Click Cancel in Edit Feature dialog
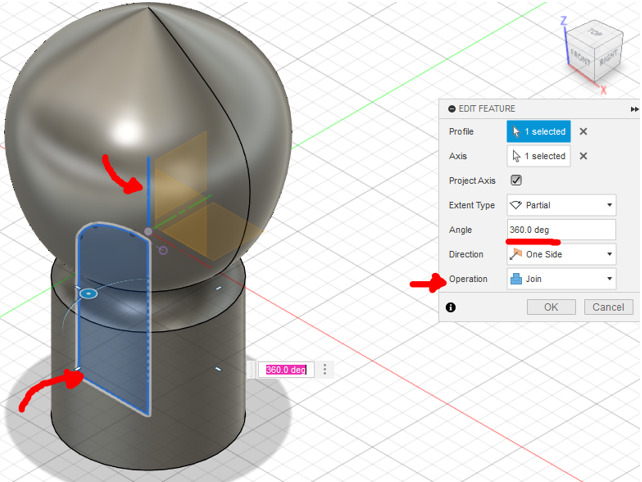 [608, 307]
